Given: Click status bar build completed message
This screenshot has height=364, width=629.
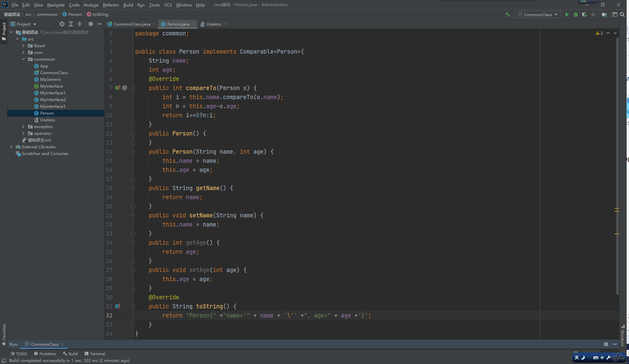Looking at the screenshot, I should point(69,360).
